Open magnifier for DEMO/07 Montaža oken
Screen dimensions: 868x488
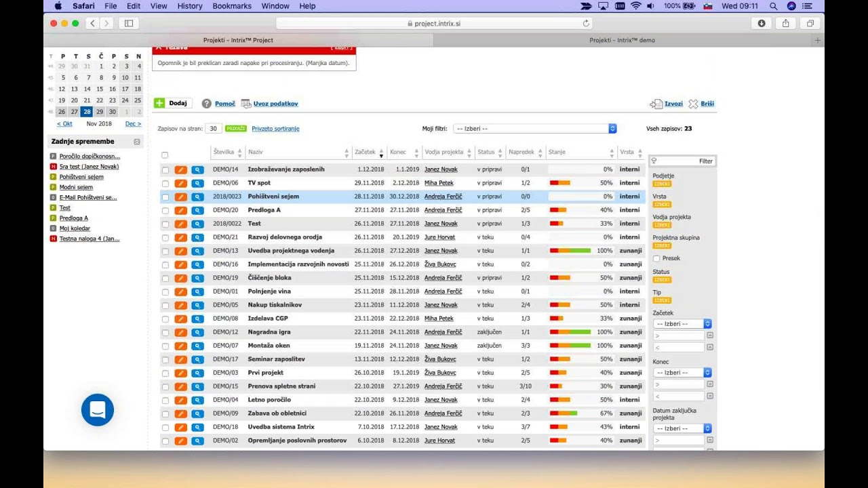coord(197,346)
